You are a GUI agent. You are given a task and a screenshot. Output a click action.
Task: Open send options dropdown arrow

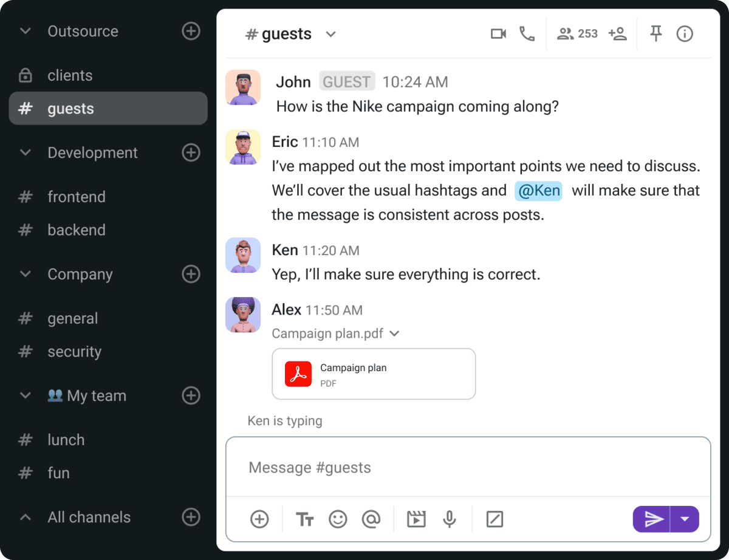click(x=685, y=519)
